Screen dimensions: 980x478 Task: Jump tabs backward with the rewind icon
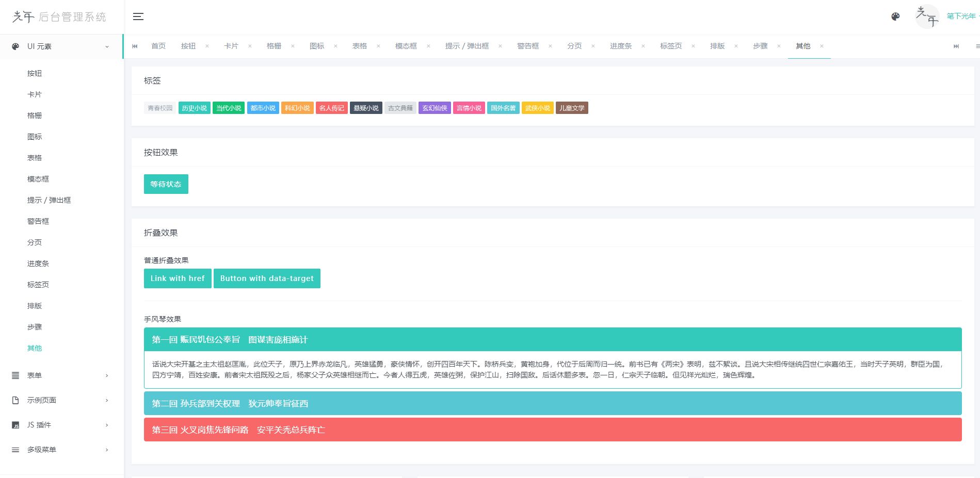(135, 46)
